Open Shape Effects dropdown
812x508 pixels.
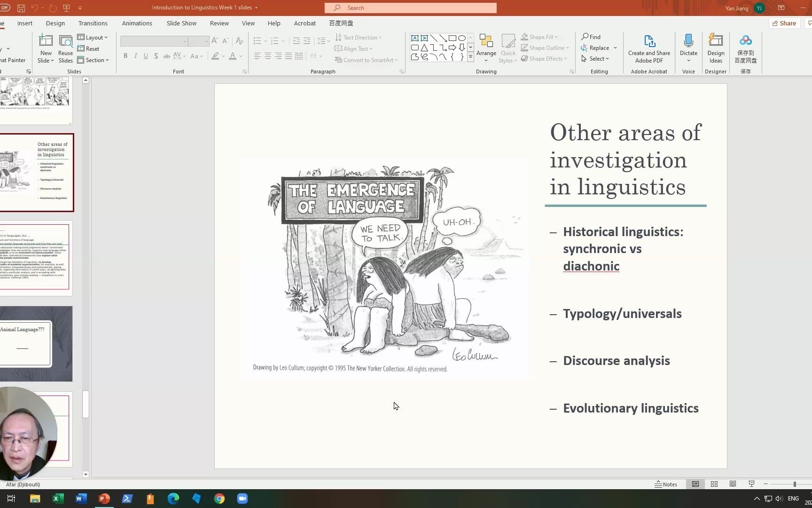pyautogui.click(x=544, y=58)
